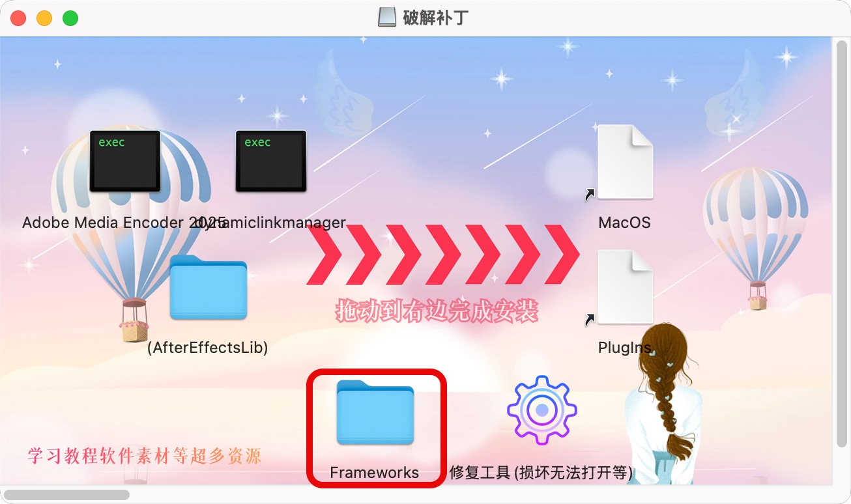851x504 pixels.
Task: Click the green zoom window button
Action: click(x=70, y=18)
